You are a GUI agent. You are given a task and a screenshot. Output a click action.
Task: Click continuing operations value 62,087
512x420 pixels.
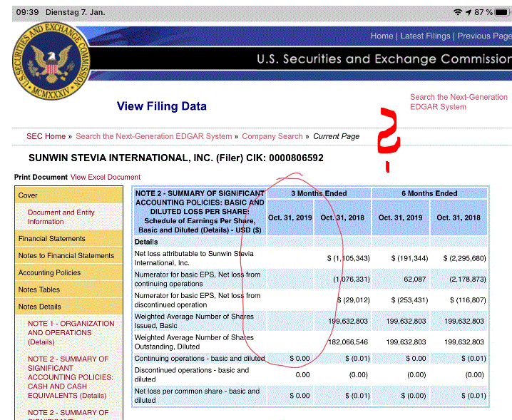[x=414, y=280]
